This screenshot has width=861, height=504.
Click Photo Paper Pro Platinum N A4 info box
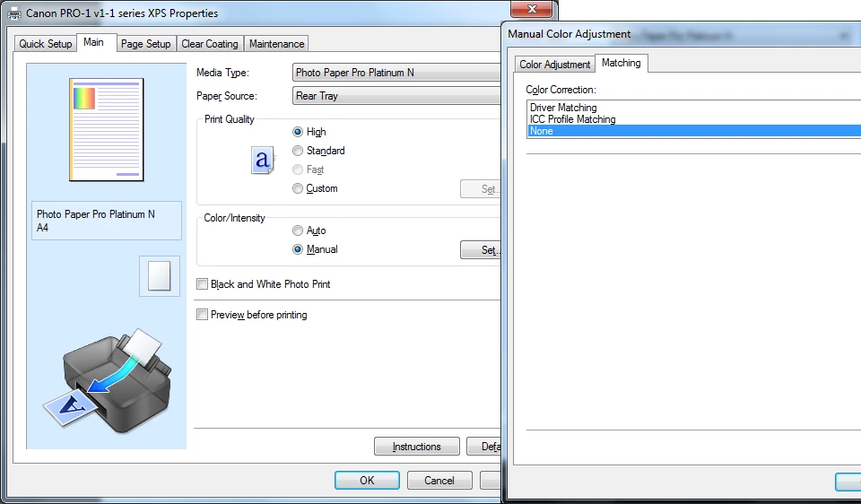pyautogui.click(x=107, y=220)
